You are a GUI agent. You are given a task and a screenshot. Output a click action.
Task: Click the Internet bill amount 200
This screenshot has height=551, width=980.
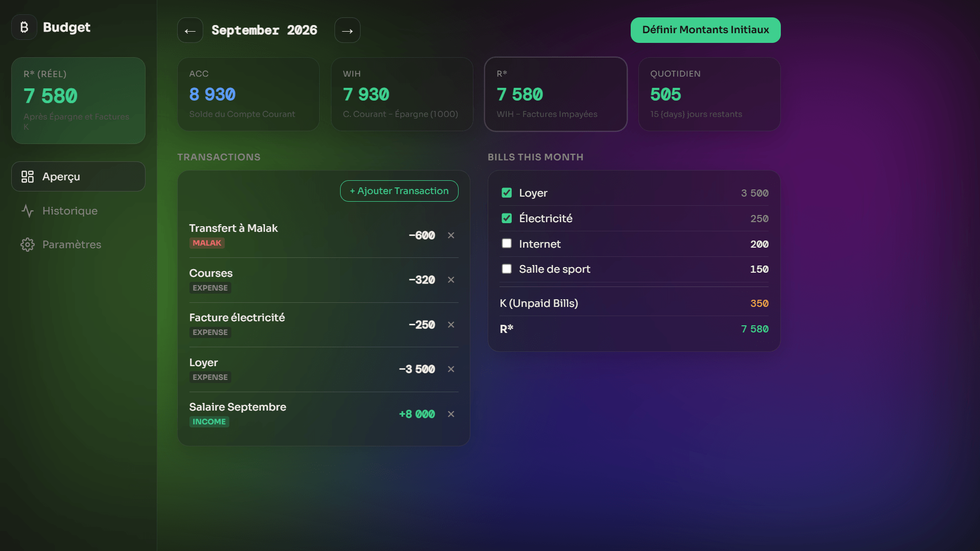[x=759, y=244]
